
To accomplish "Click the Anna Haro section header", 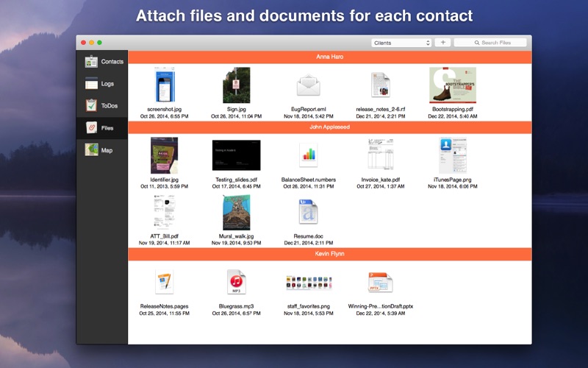I will [329, 57].
